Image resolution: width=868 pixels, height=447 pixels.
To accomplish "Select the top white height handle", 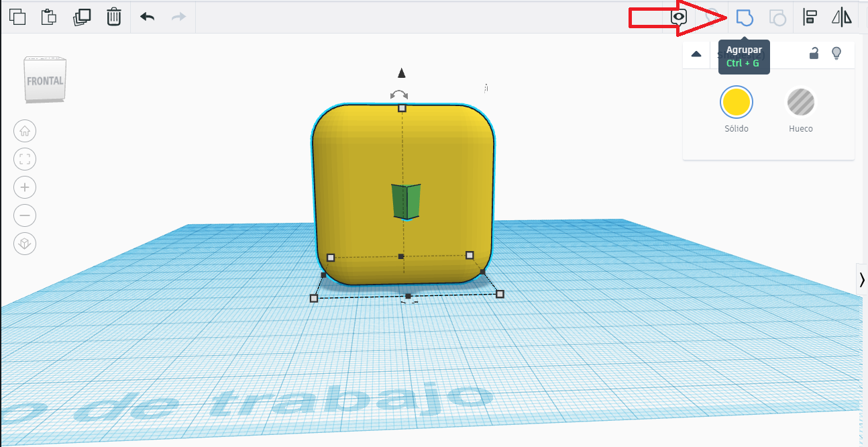I will (x=402, y=108).
